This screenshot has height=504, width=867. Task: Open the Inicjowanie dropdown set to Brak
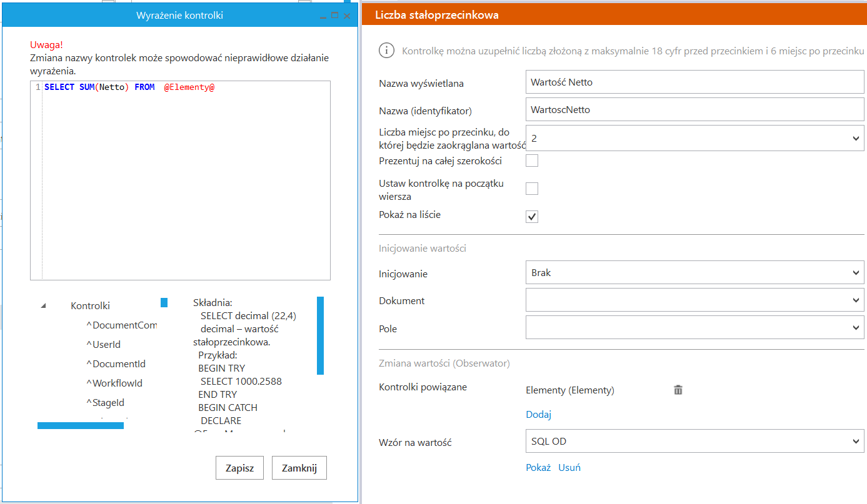click(x=695, y=273)
